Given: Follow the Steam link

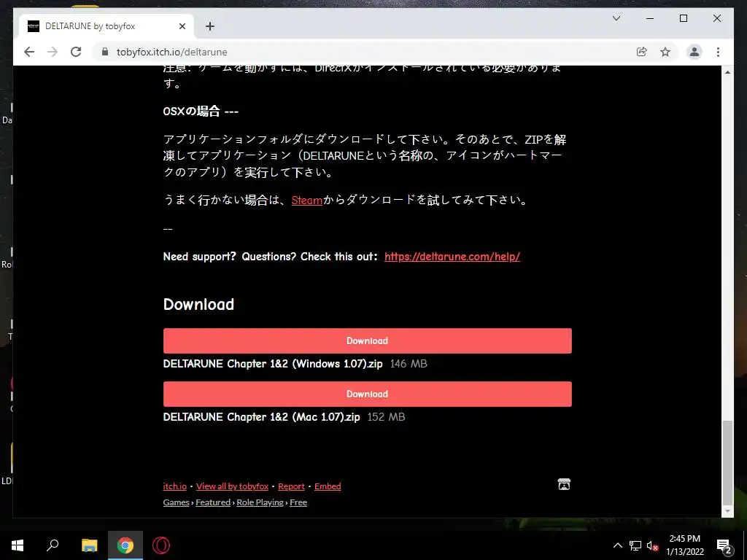Looking at the screenshot, I should 307,200.
